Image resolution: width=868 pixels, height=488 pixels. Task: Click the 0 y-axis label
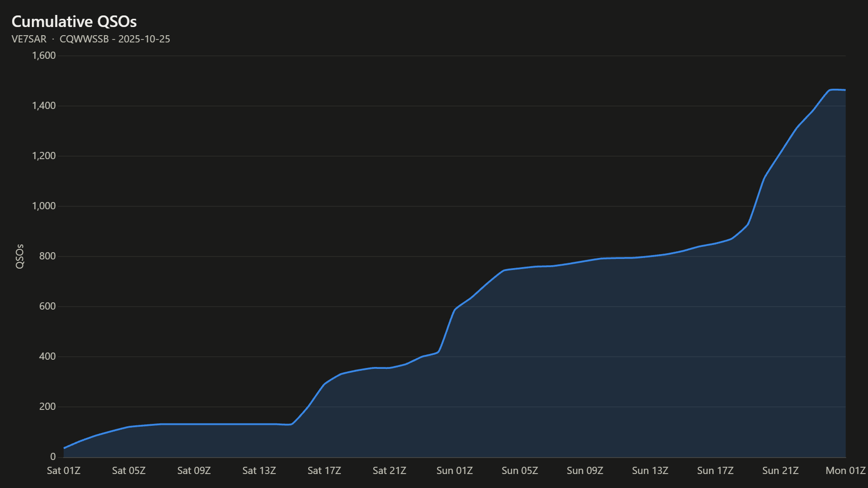[53, 457]
